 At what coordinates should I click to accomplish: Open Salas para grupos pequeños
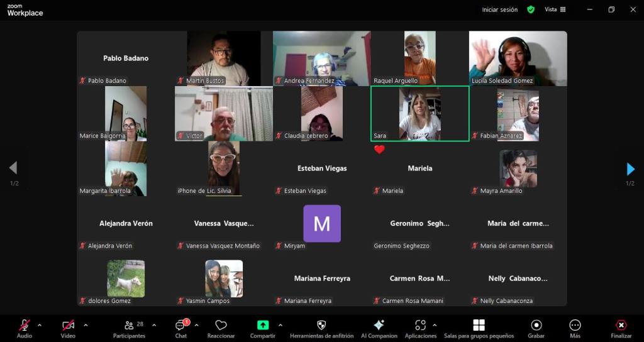click(x=479, y=328)
